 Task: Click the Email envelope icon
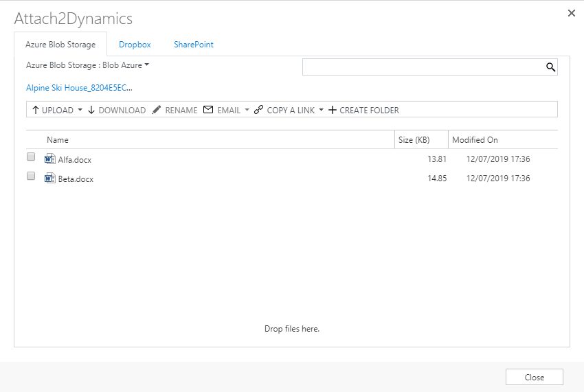coord(208,109)
